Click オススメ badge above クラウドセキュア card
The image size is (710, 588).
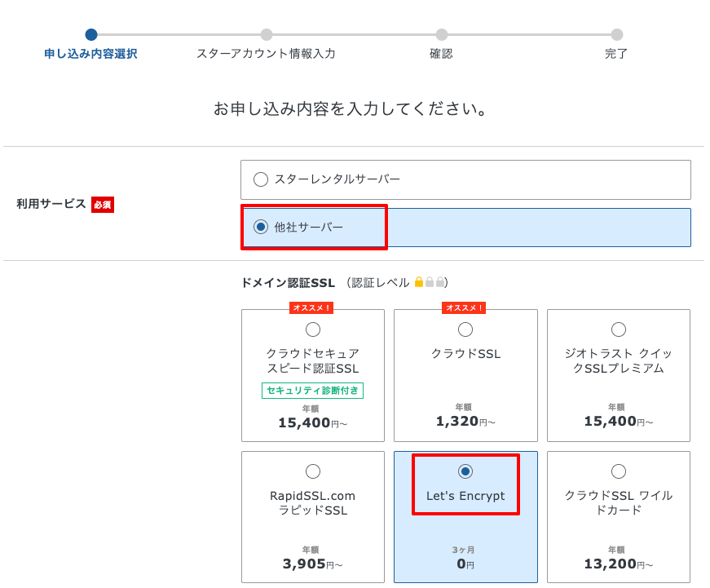pos(312,307)
